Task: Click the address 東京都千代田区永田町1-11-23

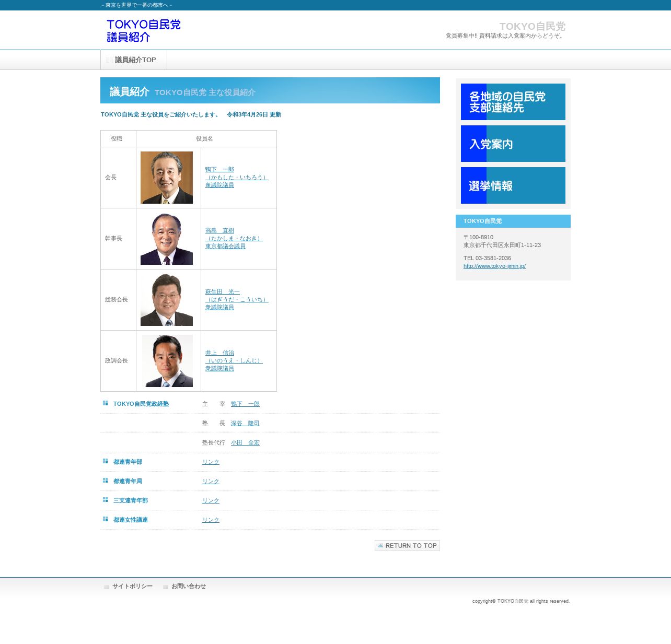Action: tap(502, 245)
